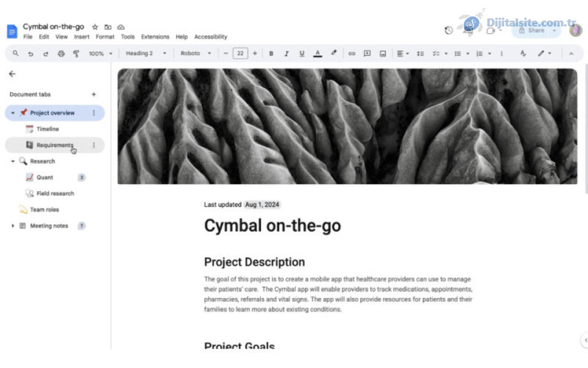Open the zoom level dropdown
The width and height of the screenshot is (588, 368).
point(100,54)
